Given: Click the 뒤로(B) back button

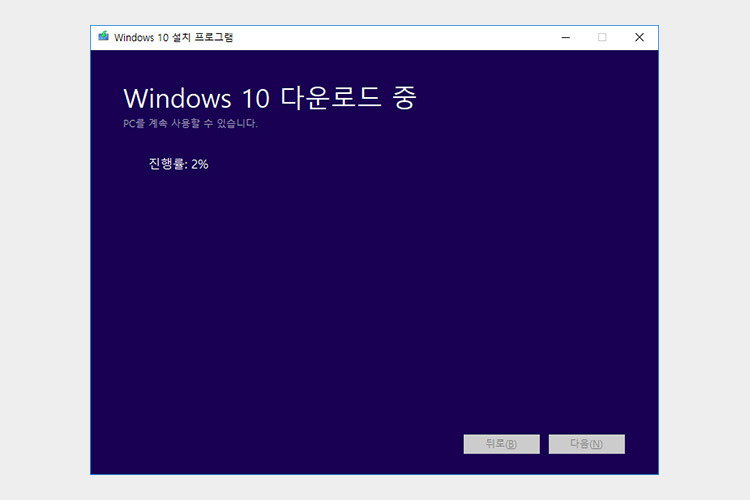Looking at the screenshot, I should [x=501, y=444].
